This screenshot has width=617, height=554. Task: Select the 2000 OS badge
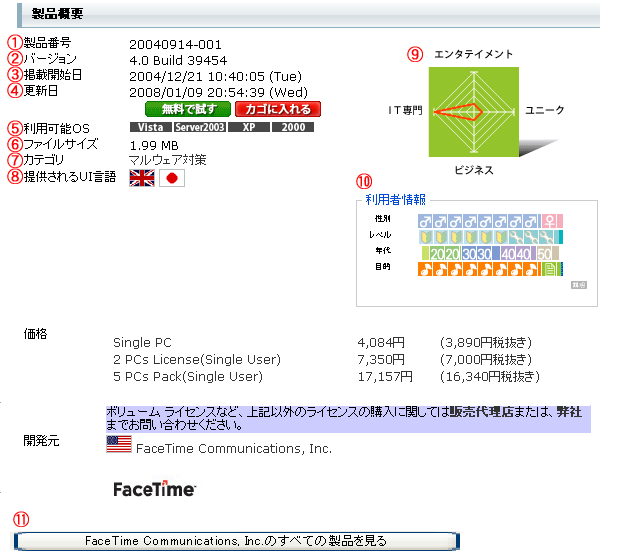coord(293,127)
